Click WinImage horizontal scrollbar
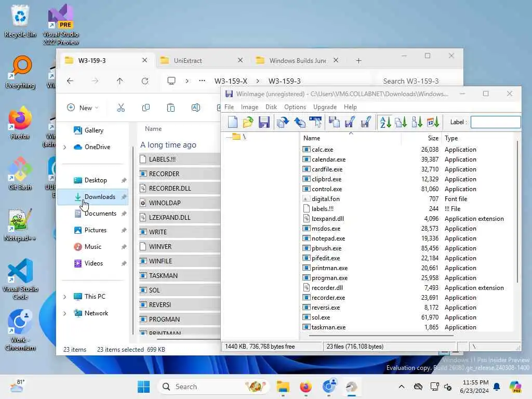 coord(381,336)
